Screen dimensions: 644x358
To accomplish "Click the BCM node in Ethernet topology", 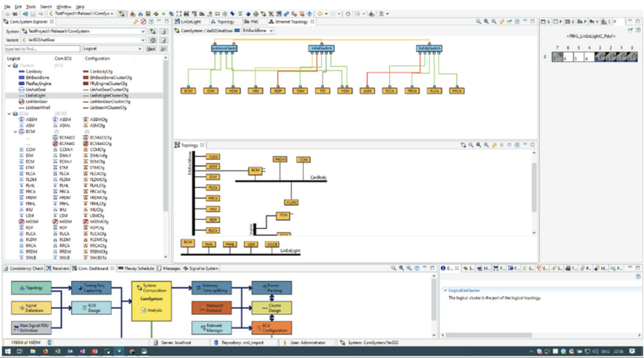I will tap(189, 90).
